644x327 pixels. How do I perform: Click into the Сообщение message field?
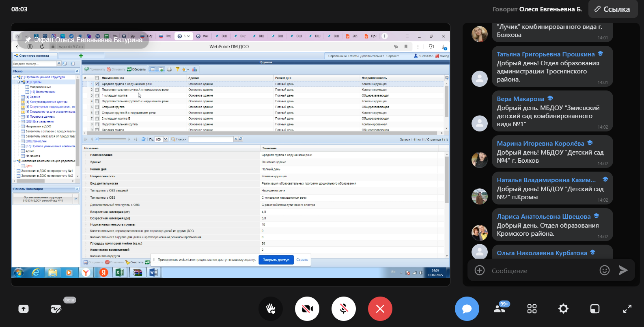pyautogui.click(x=540, y=271)
